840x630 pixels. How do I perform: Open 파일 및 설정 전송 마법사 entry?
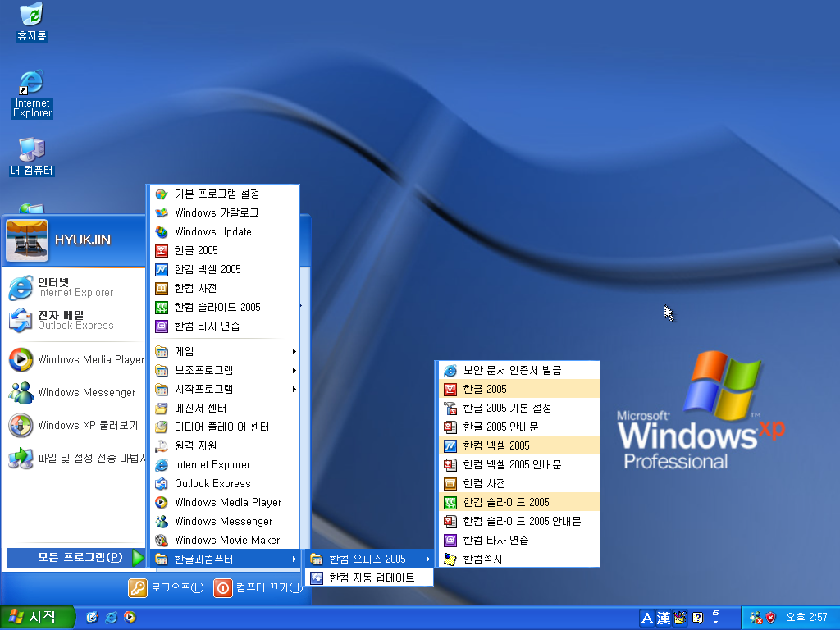pos(75,458)
